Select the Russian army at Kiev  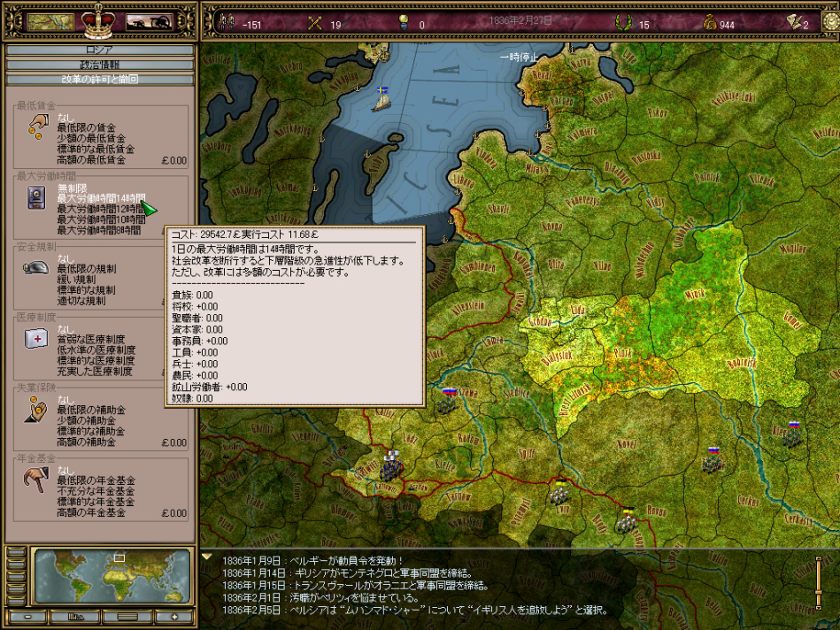(792, 434)
